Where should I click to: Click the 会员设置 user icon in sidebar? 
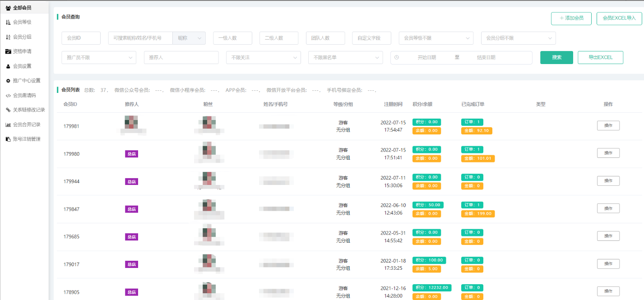[x=8, y=66]
